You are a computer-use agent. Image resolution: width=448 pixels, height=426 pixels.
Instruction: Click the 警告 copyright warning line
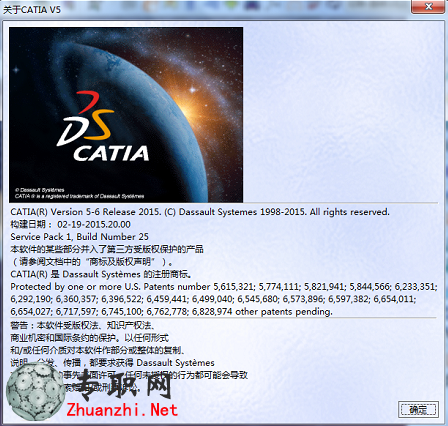pos(82,325)
